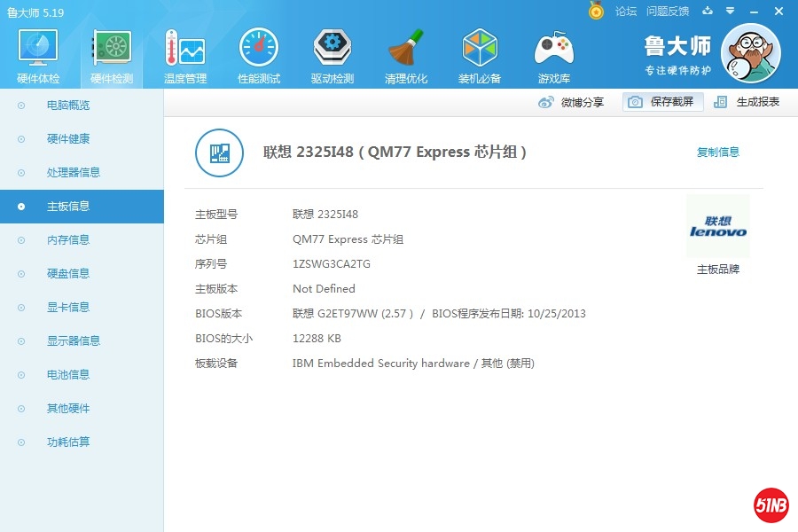Share via 微博分享 button
Screen dimensions: 798x532
(572, 102)
